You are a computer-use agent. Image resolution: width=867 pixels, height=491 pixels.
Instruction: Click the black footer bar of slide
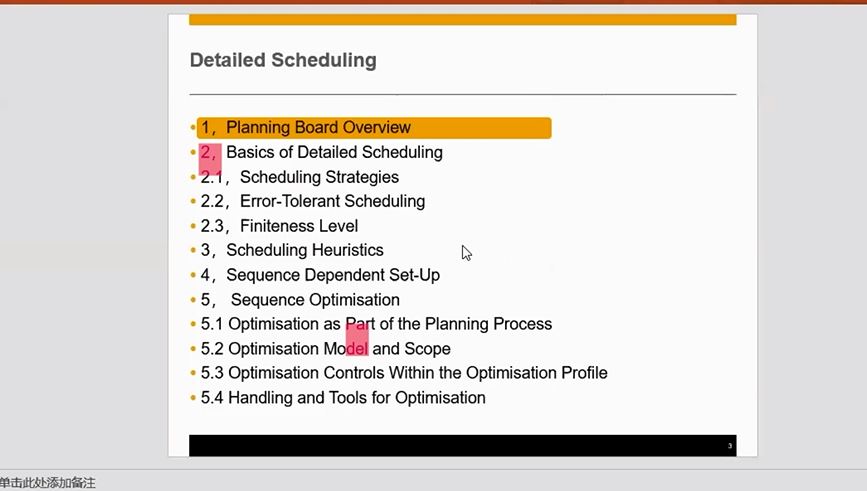click(x=463, y=446)
